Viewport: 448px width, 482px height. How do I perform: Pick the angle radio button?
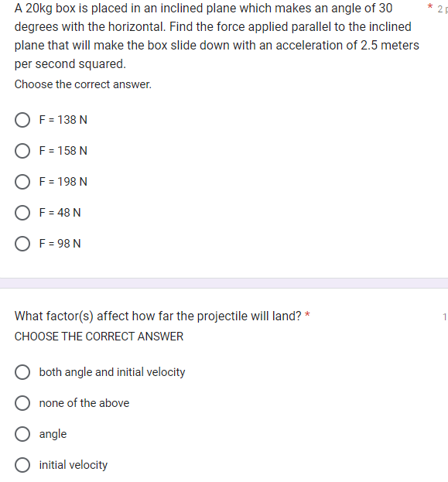click(x=22, y=434)
